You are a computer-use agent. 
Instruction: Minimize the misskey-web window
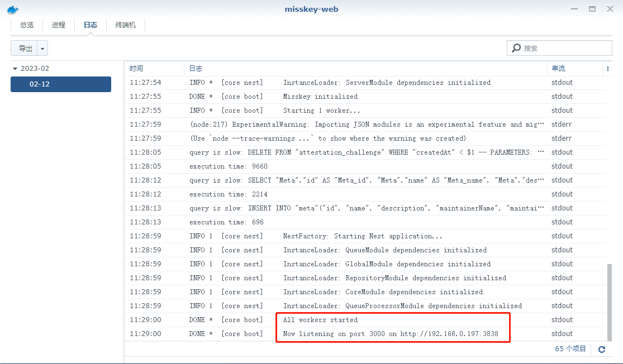point(574,9)
